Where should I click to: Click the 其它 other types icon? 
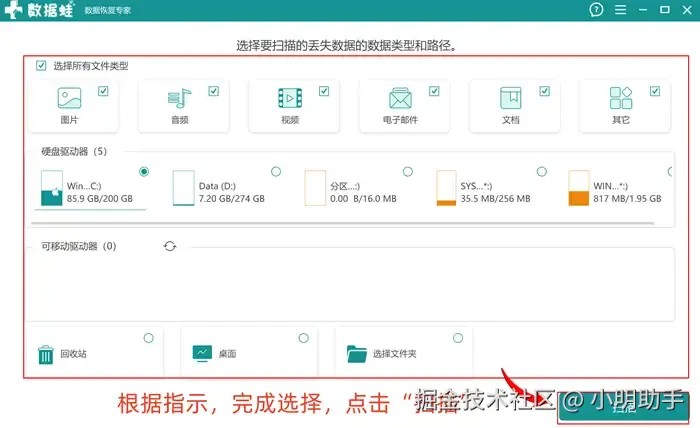click(621, 98)
